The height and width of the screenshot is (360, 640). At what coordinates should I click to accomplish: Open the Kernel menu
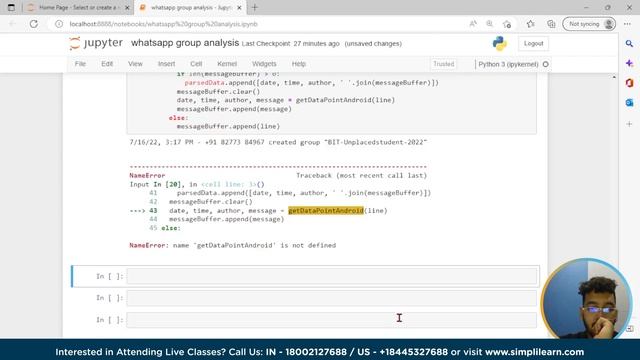[227, 64]
